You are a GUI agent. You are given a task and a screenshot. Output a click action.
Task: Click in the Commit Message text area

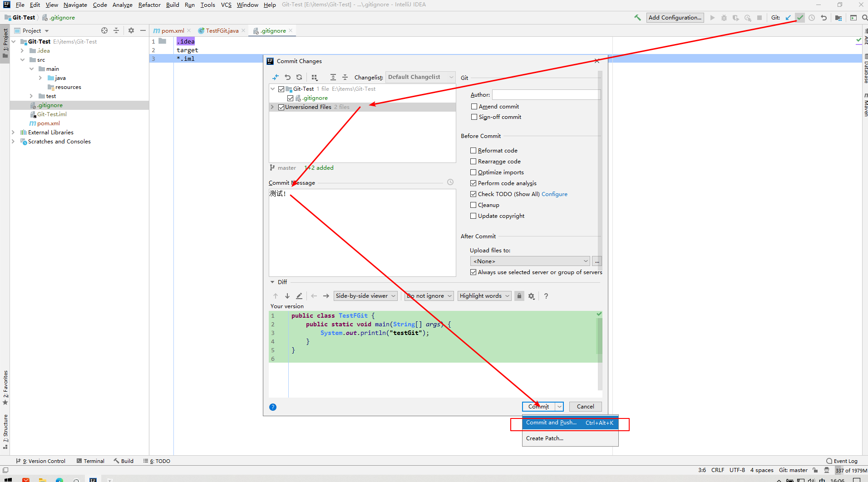362,233
